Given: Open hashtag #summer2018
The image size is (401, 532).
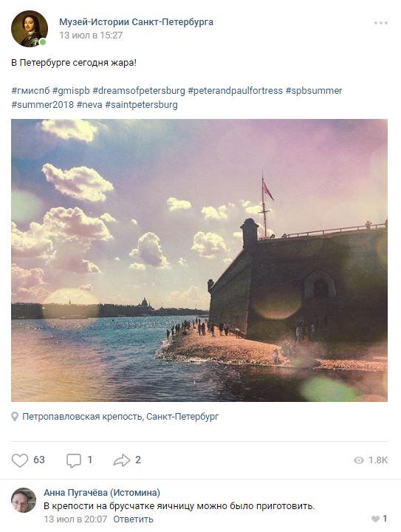Looking at the screenshot, I should pyautogui.click(x=42, y=104).
